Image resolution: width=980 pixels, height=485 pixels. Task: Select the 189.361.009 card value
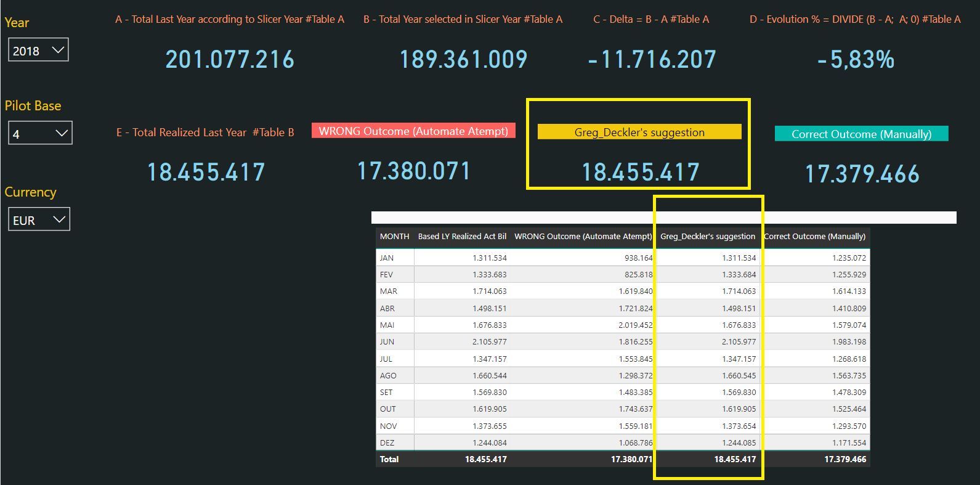pyautogui.click(x=463, y=59)
